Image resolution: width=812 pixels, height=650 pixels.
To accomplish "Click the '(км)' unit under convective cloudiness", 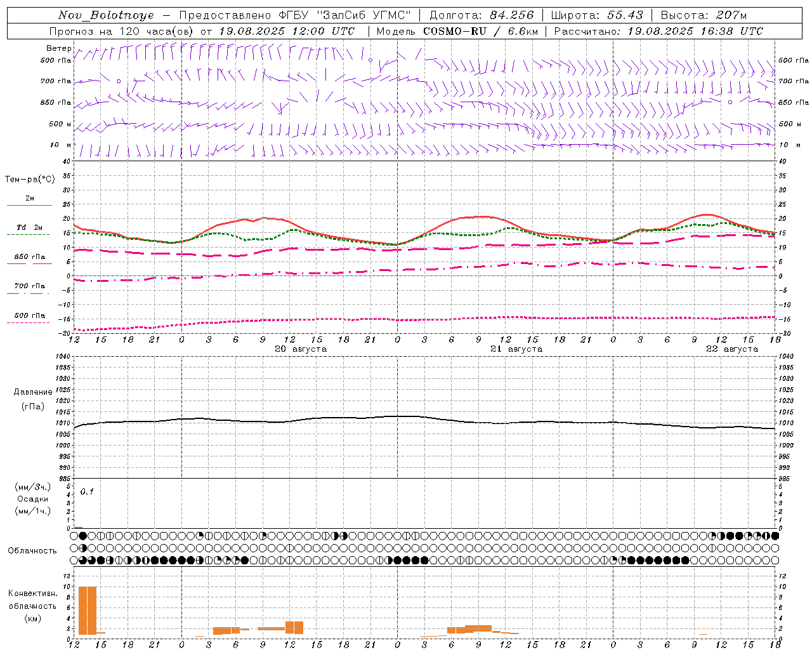I will pos(33,618).
